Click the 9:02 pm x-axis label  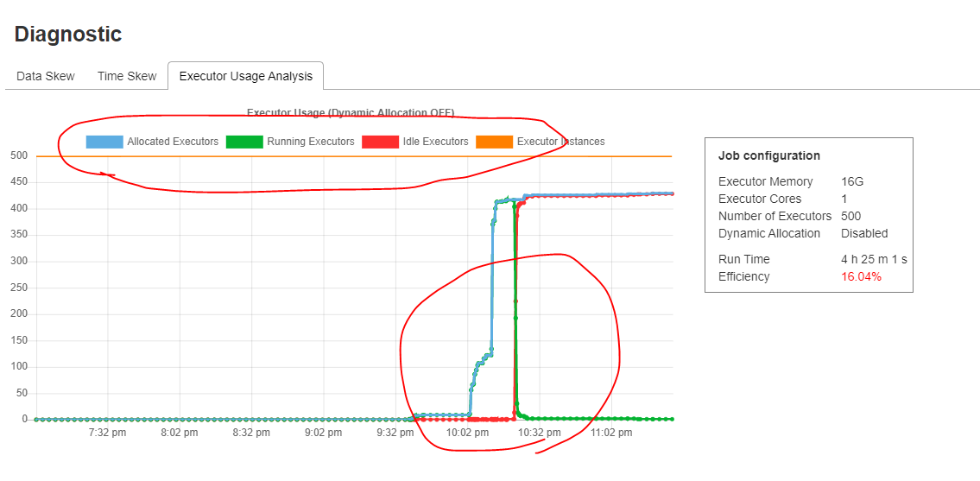tap(324, 433)
